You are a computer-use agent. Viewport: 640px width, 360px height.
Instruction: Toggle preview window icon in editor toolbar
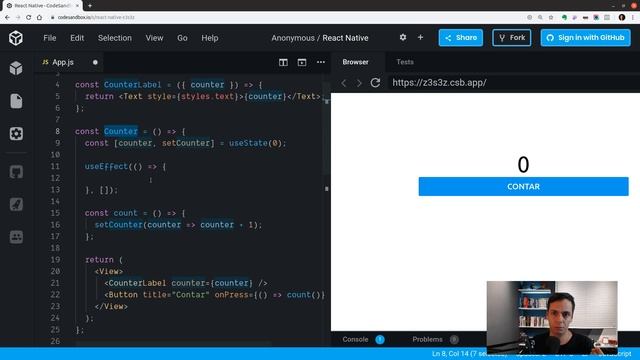(x=302, y=62)
